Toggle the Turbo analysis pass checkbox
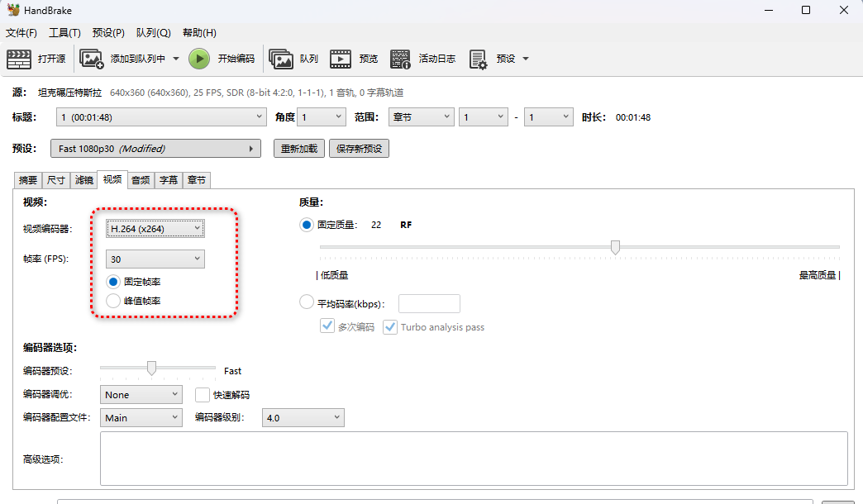This screenshot has height=504, width=863. point(390,327)
